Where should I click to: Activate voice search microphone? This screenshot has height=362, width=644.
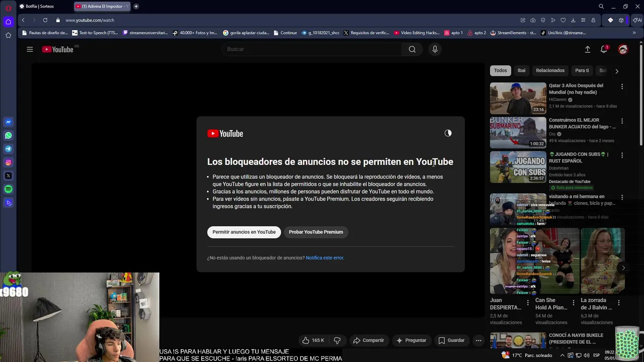435,49
